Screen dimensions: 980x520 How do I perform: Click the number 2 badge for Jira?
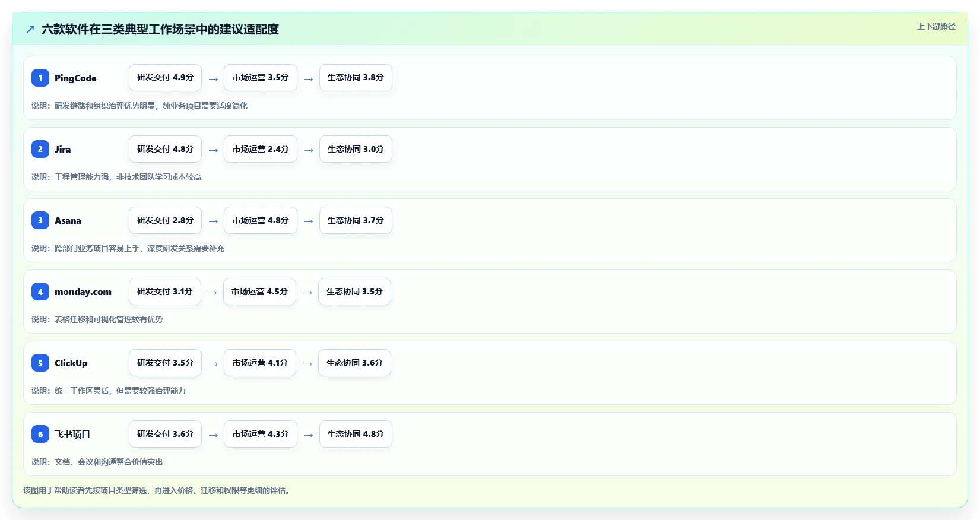[40, 149]
